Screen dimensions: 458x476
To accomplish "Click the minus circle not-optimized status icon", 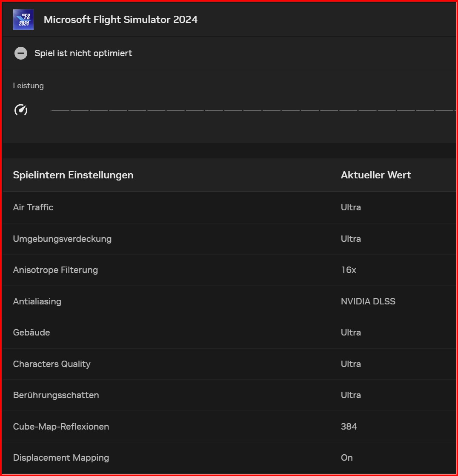I will point(20,53).
